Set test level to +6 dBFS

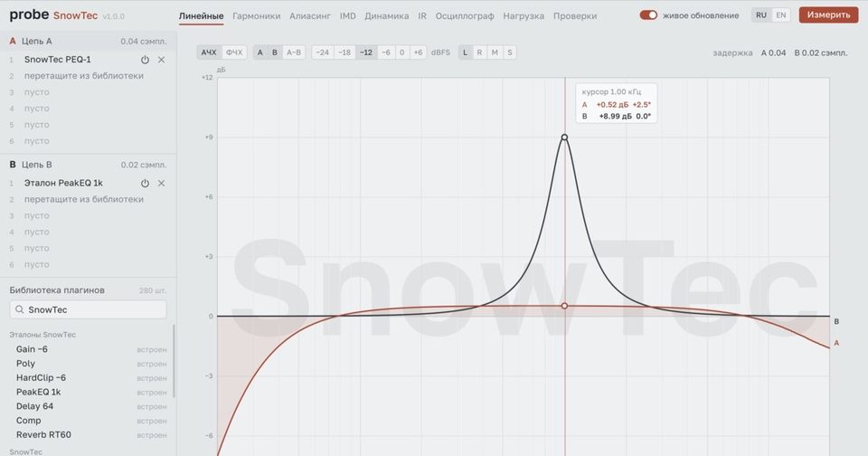click(x=418, y=52)
